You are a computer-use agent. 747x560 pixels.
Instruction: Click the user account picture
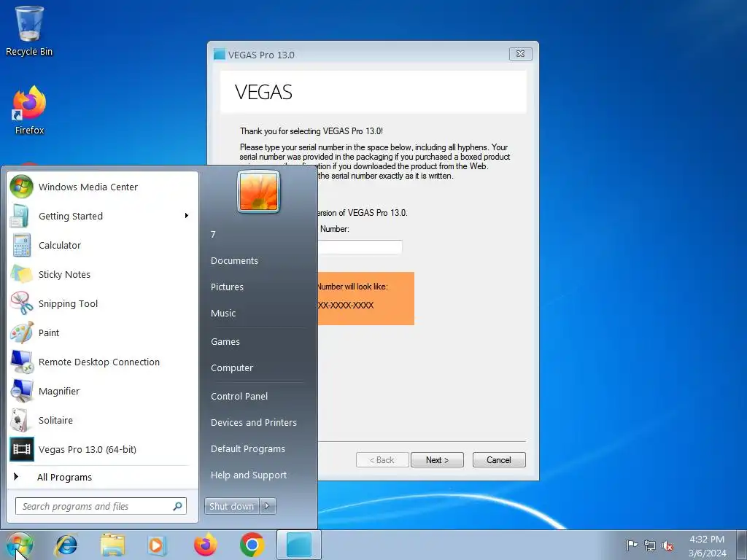[x=258, y=192]
